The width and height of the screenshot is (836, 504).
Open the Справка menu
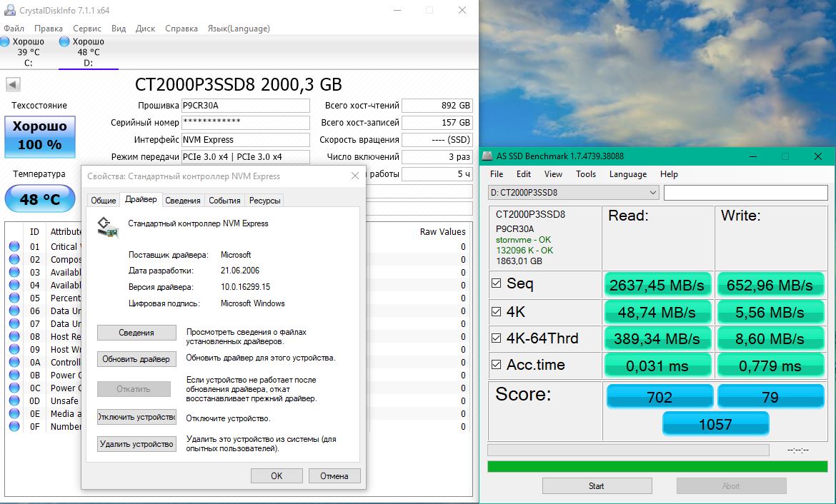[181, 29]
